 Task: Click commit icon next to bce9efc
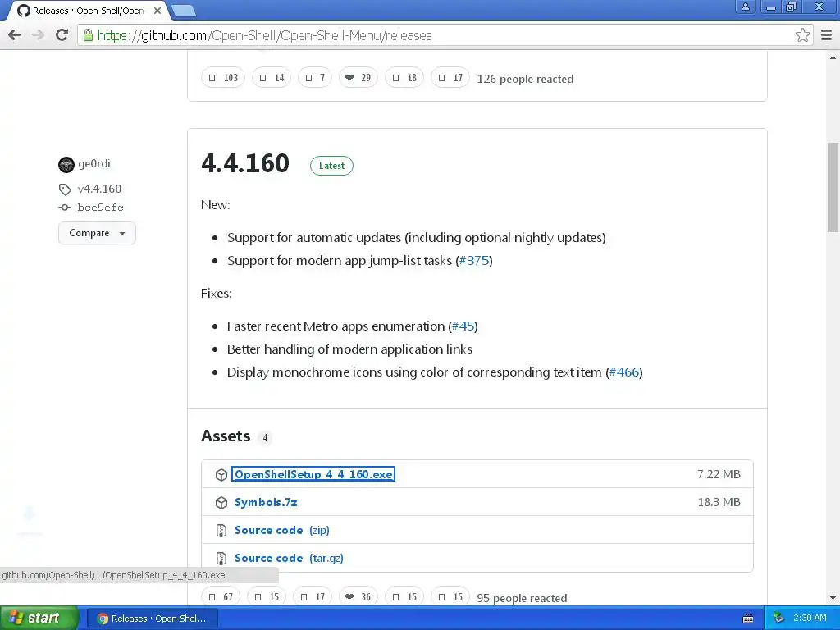(65, 208)
